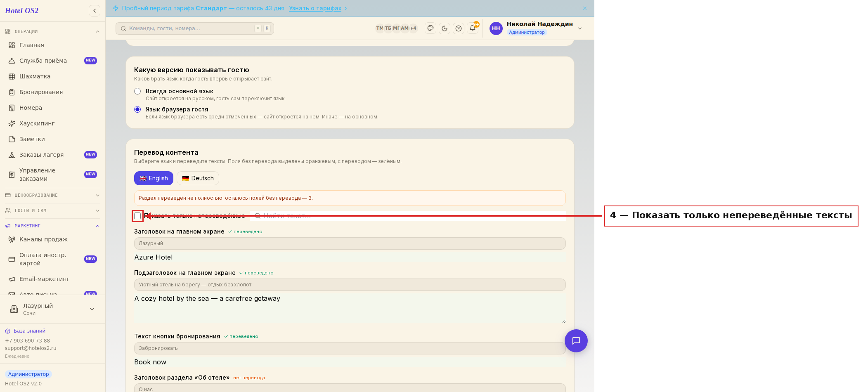
Task: Check Показать только непереведённые checkbox
Action: [137, 216]
